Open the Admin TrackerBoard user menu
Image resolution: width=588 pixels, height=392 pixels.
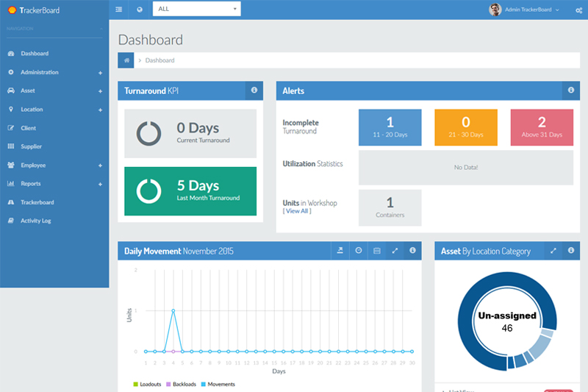[526, 10]
